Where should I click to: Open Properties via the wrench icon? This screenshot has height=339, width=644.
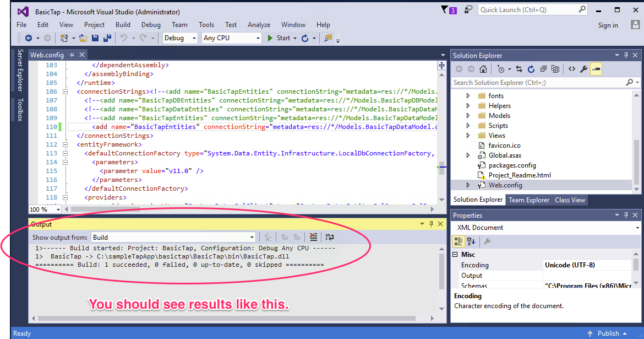coord(583,69)
